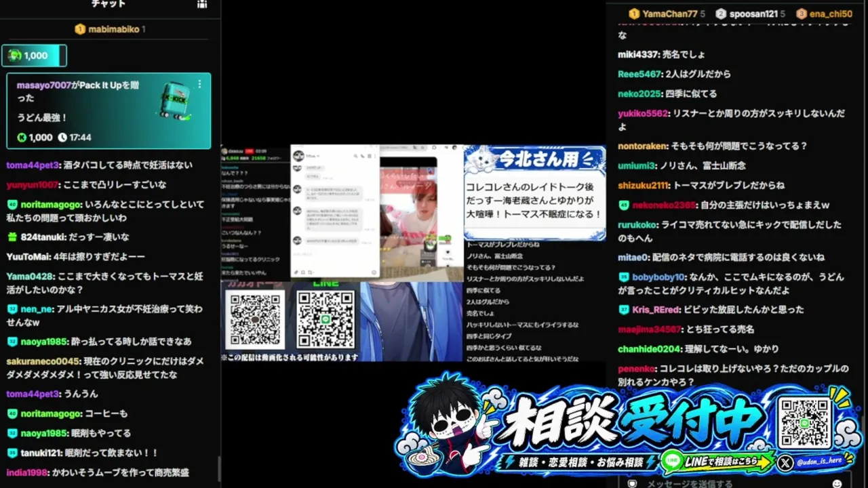Screen dimensions: 868x488
Task: Click username maejima34567 in right chat
Action: tap(649, 329)
